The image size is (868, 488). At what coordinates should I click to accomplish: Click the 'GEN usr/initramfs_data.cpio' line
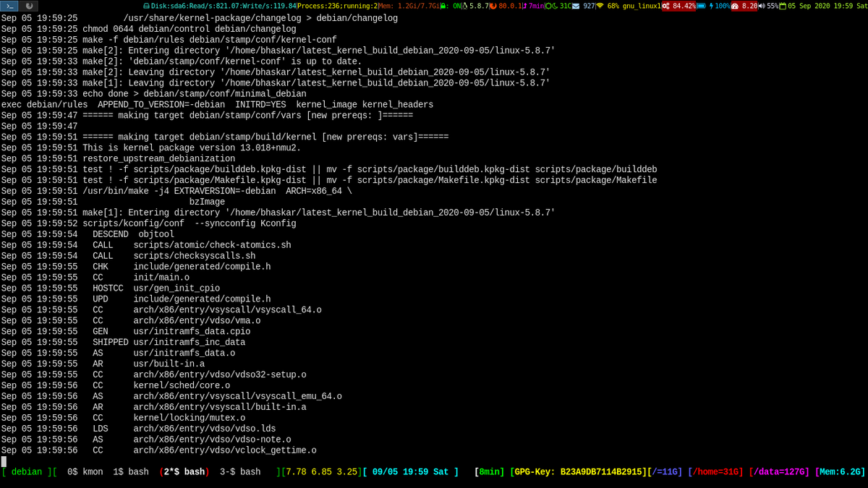[126, 333]
